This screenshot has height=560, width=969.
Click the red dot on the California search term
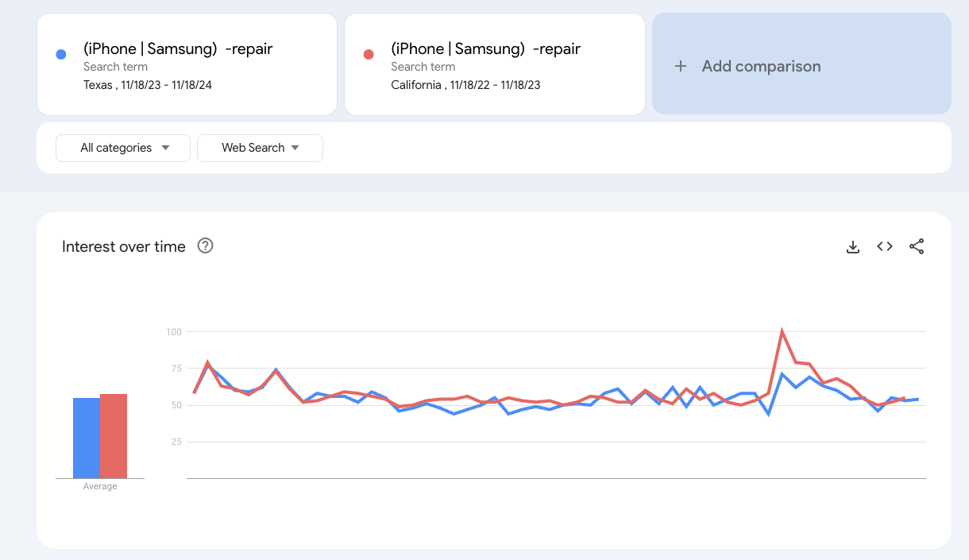tap(368, 52)
